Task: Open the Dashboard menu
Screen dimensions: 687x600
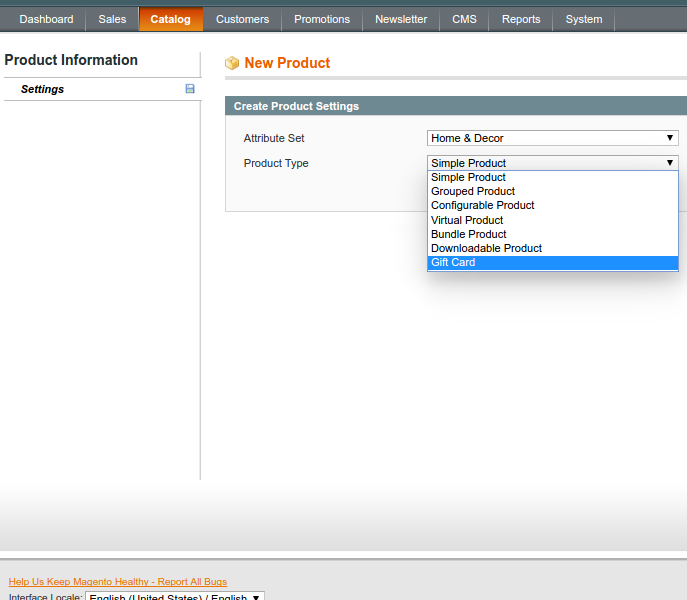Action: click(46, 19)
